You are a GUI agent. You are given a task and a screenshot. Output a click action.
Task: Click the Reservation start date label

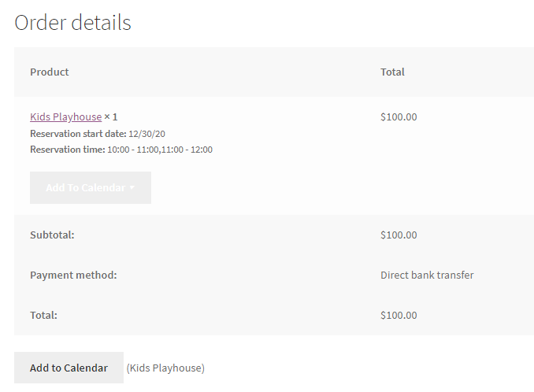pos(78,134)
